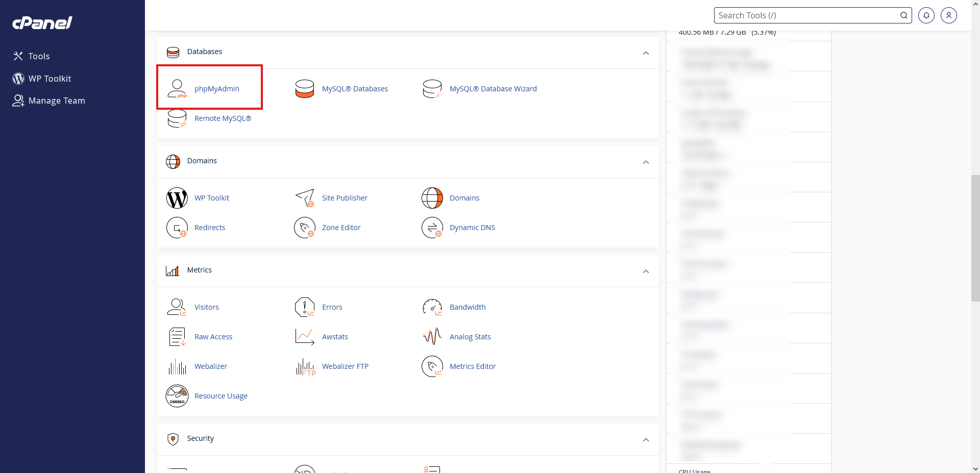Open the Visitors icon
The height and width of the screenshot is (473, 980).
177,307
